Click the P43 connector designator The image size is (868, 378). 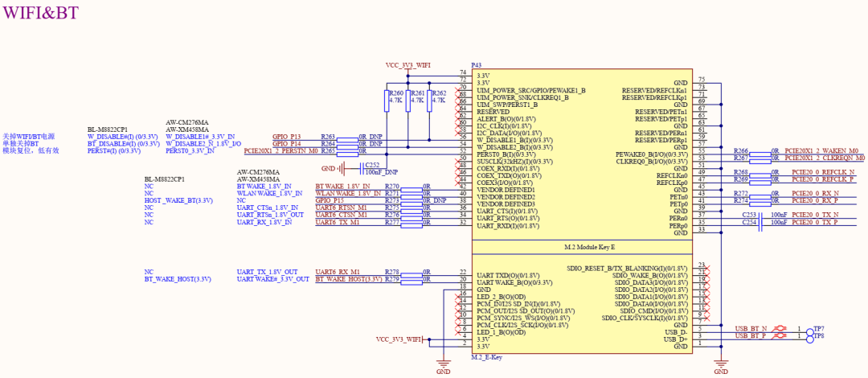[476, 65]
